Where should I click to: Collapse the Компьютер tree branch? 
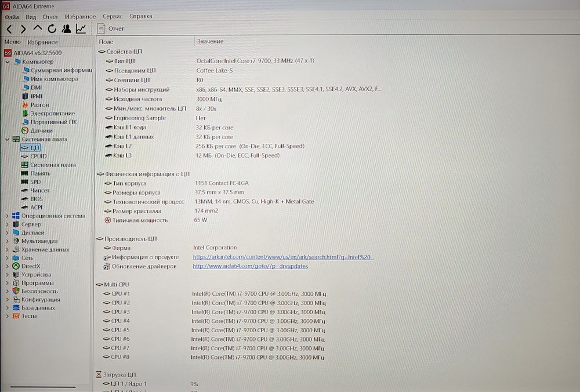8,62
